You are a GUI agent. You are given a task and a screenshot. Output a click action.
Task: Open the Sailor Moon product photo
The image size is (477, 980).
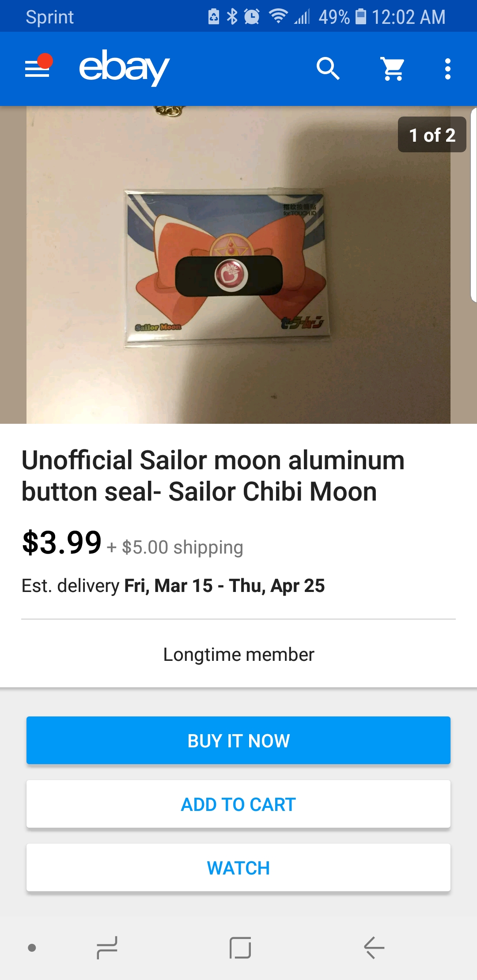(x=238, y=265)
